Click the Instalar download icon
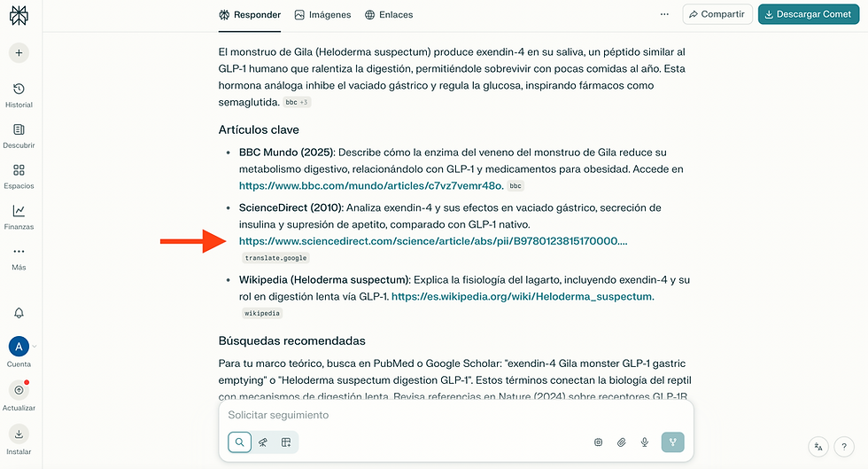Screen dimensions: 868x469 coord(19,434)
